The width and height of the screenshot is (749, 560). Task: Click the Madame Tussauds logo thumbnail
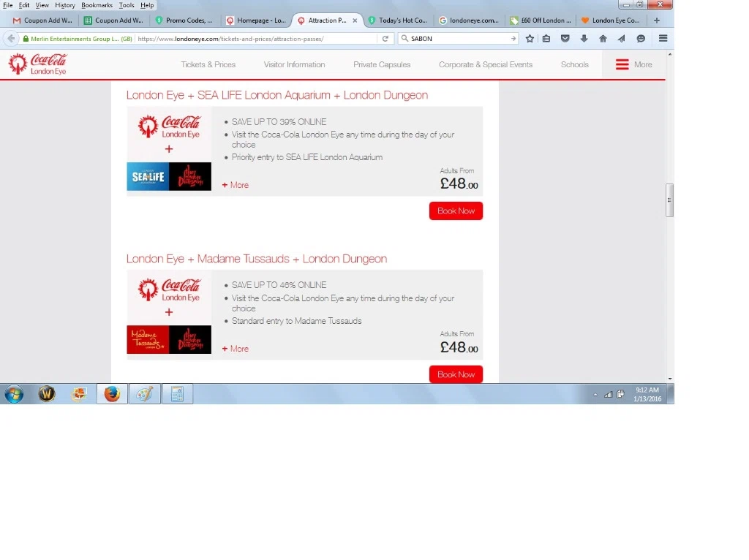(x=148, y=340)
